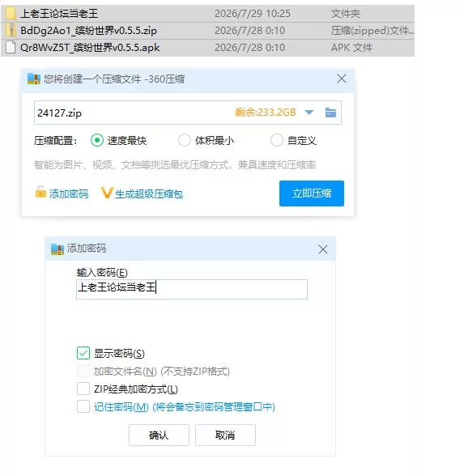Confirm the password with 确认
The height and width of the screenshot is (476, 464).
[x=159, y=435]
